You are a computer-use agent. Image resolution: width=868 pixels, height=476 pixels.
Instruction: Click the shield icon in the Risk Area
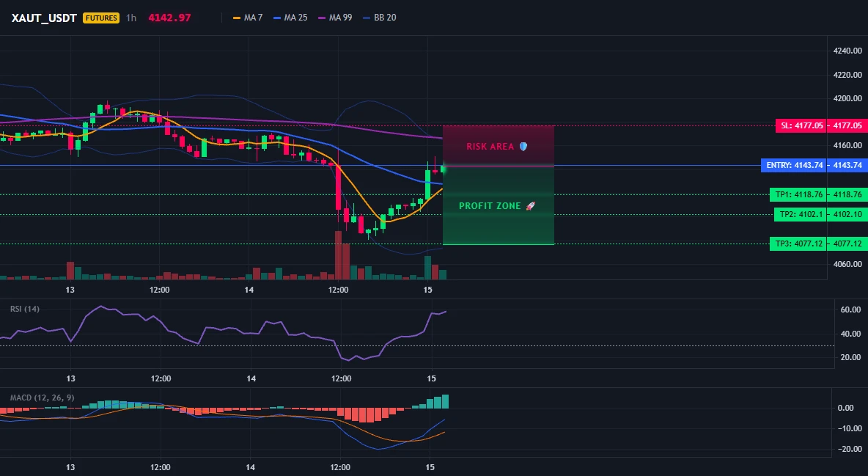pos(523,147)
